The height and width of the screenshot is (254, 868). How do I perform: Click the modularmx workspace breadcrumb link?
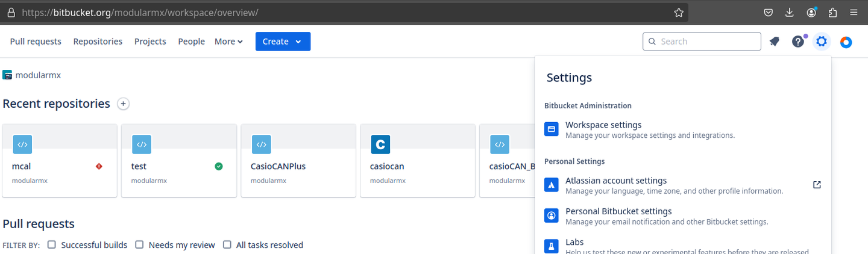point(38,75)
